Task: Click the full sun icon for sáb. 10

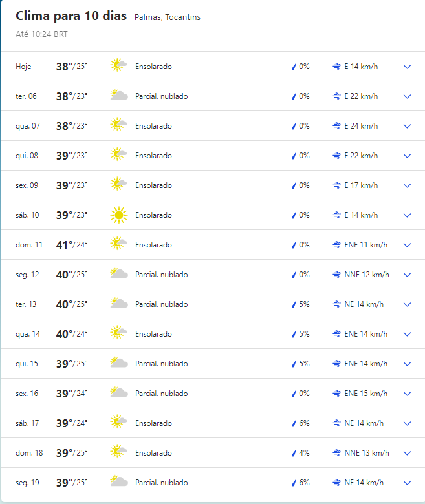Action: click(x=119, y=215)
